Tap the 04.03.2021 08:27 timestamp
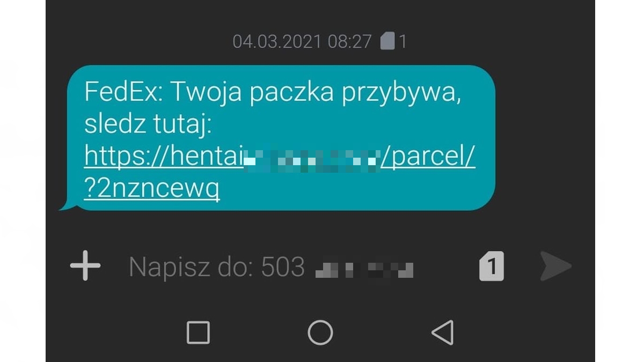 click(302, 41)
